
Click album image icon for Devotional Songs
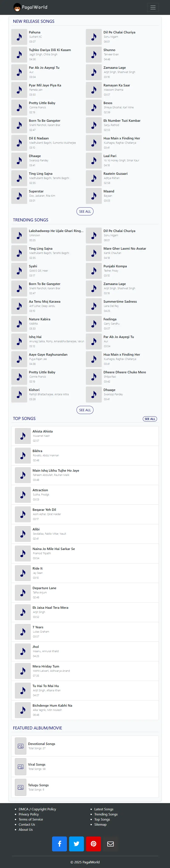point(21,746)
